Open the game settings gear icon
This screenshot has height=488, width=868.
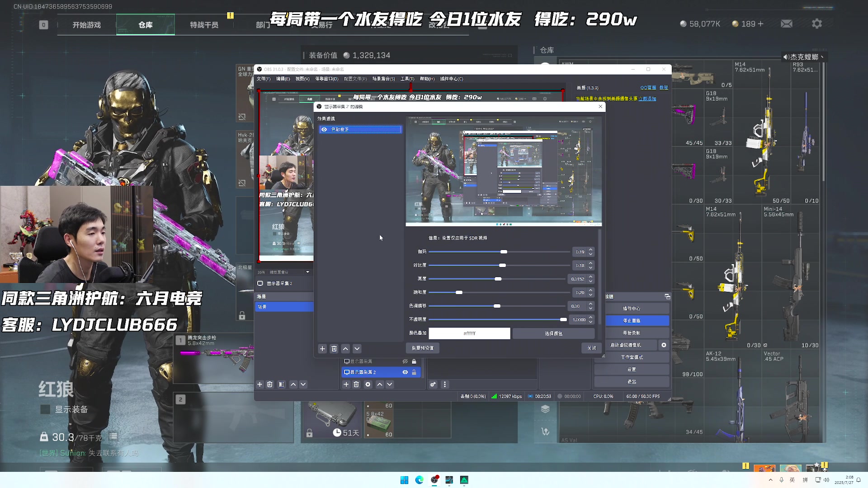(817, 24)
